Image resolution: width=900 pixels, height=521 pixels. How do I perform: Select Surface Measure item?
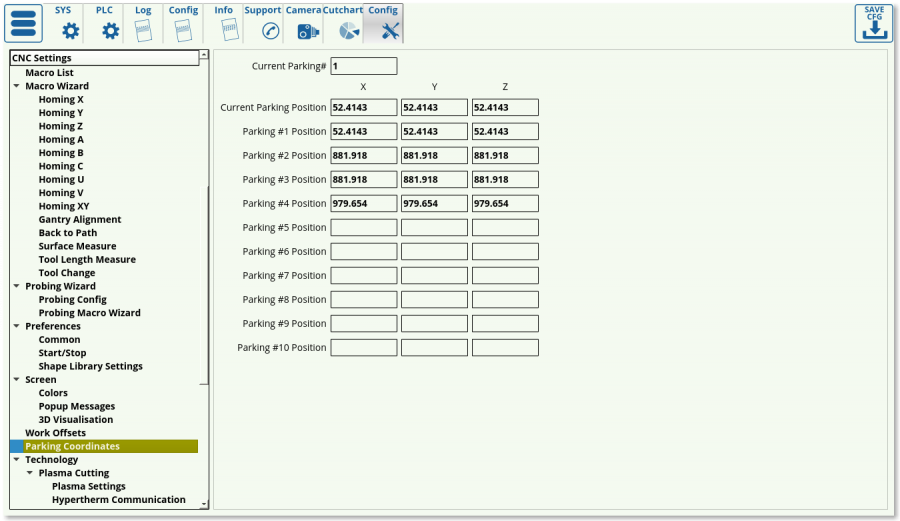tap(77, 246)
